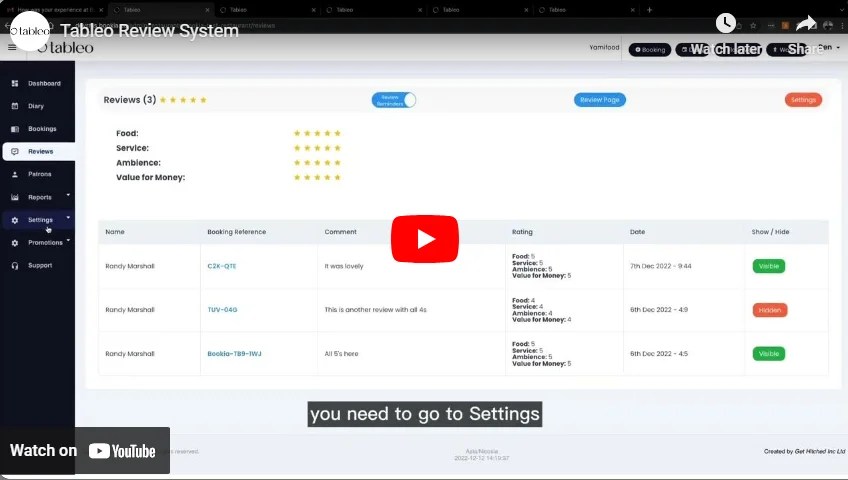Click the Show / Hide column header

[x=770, y=232]
